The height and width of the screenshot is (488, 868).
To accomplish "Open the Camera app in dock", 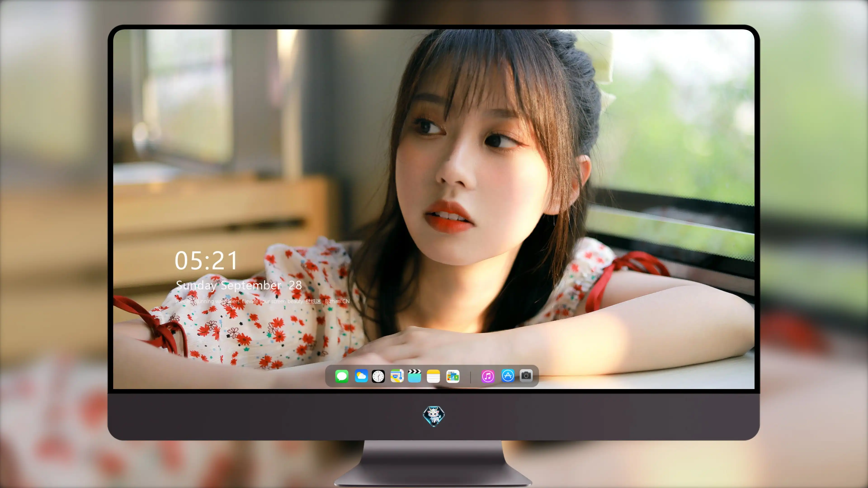I will pyautogui.click(x=526, y=375).
